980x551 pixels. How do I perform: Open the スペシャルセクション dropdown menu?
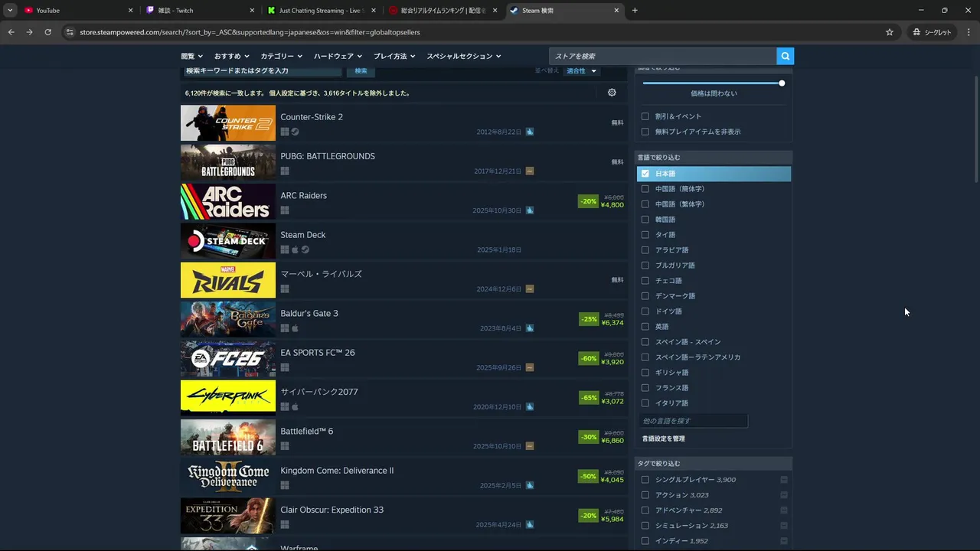coord(464,56)
